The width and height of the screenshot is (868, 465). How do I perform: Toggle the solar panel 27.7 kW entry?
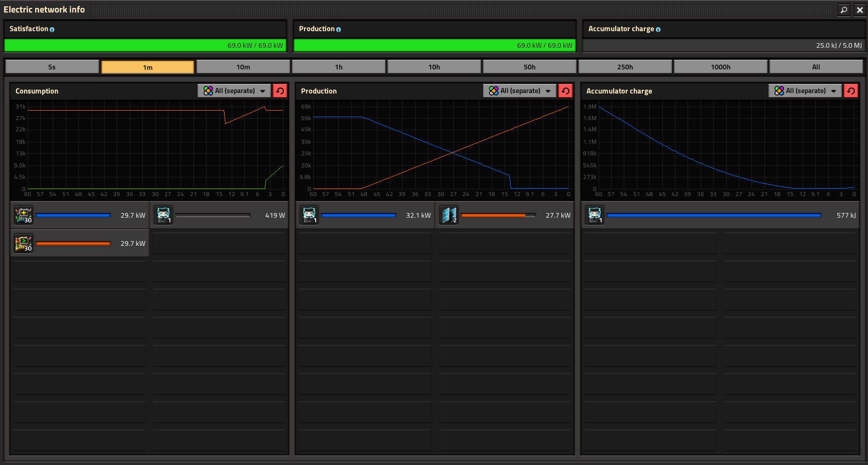click(505, 215)
